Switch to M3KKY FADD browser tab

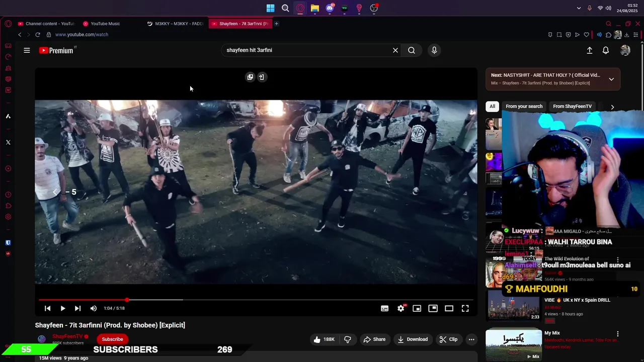(176, 24)
